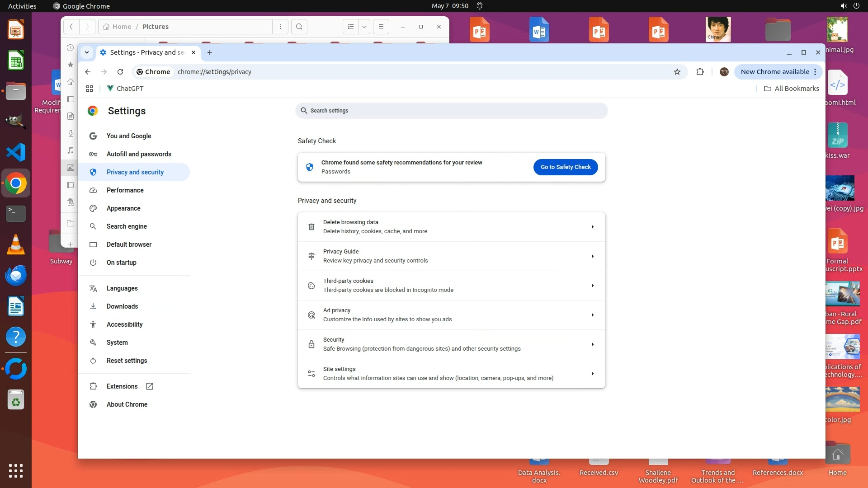
Task: Click the Go to Safety Check button
Action: point(565,167)
